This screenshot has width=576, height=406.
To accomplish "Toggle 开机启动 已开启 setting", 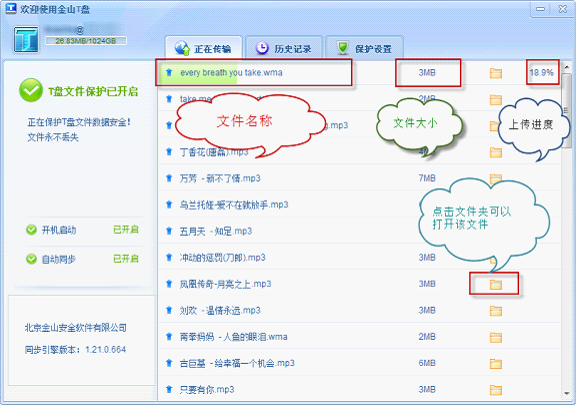I will pyautogui.click(x=125, y=230).
